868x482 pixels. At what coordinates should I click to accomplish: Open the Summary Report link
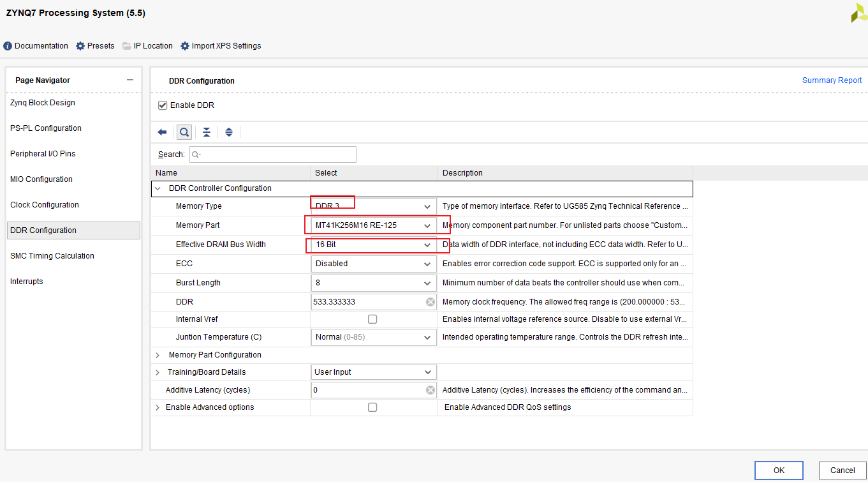pyautogui.click(x=832, y=80)
